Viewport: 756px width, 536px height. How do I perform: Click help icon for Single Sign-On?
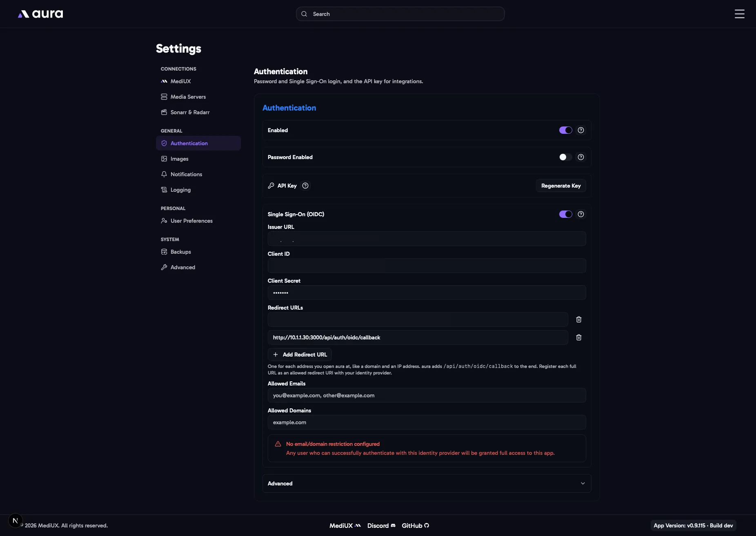[x=580, y=214]
